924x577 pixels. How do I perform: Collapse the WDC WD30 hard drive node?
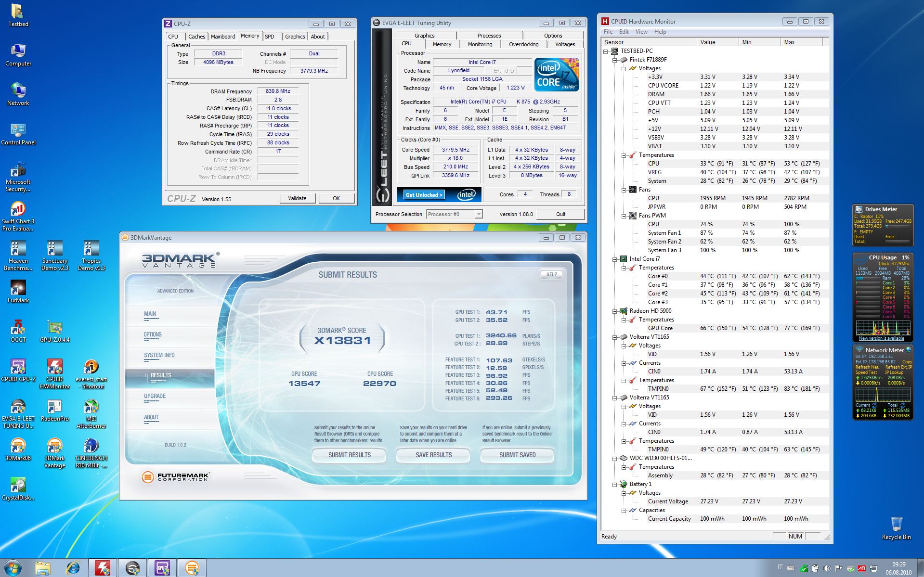(615, 459)
